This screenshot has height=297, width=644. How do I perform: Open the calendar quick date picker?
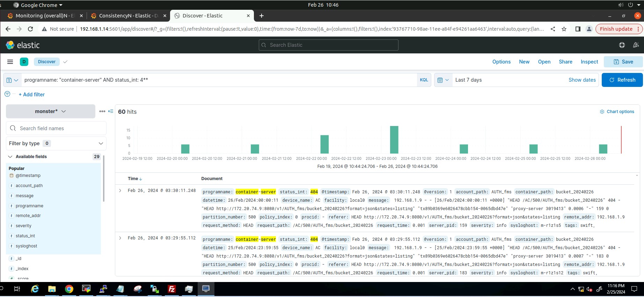[443, 80]
